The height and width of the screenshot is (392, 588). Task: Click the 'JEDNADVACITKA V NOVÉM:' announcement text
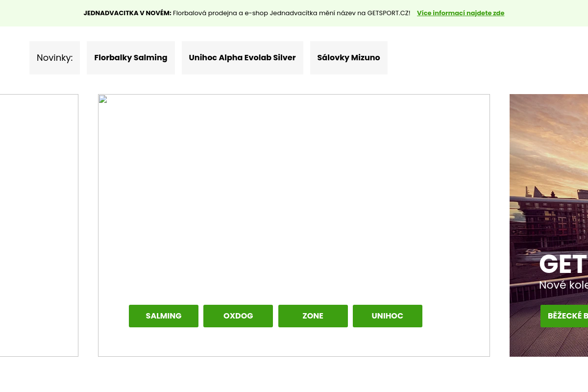(x=127, y=13)
